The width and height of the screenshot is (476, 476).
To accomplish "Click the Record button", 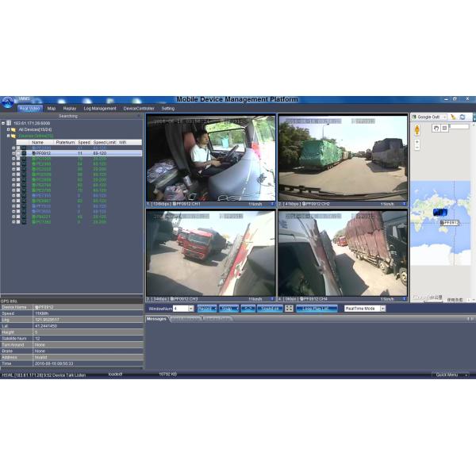I will point(207,309).
